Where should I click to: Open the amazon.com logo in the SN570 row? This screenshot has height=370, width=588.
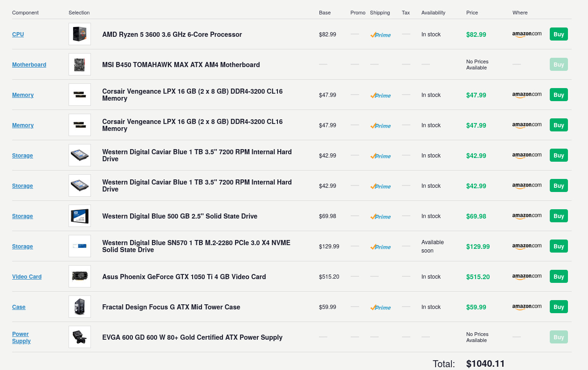[x=527, y=246]
